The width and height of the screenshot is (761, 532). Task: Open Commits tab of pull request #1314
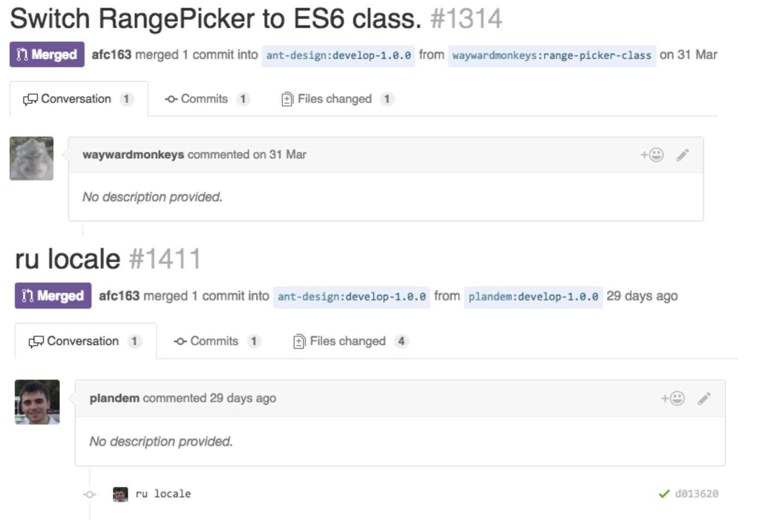204,99
